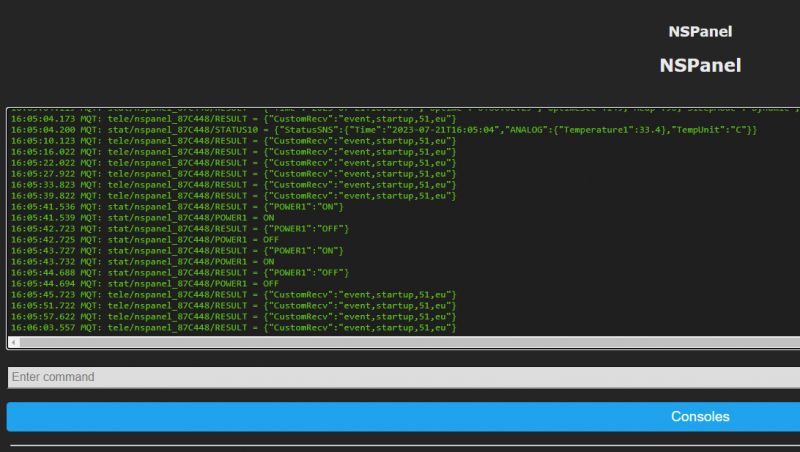Screen dimensions: 800x452
Task: Select the 16:05:45.723 log line
Action: (x=234, y=295)
